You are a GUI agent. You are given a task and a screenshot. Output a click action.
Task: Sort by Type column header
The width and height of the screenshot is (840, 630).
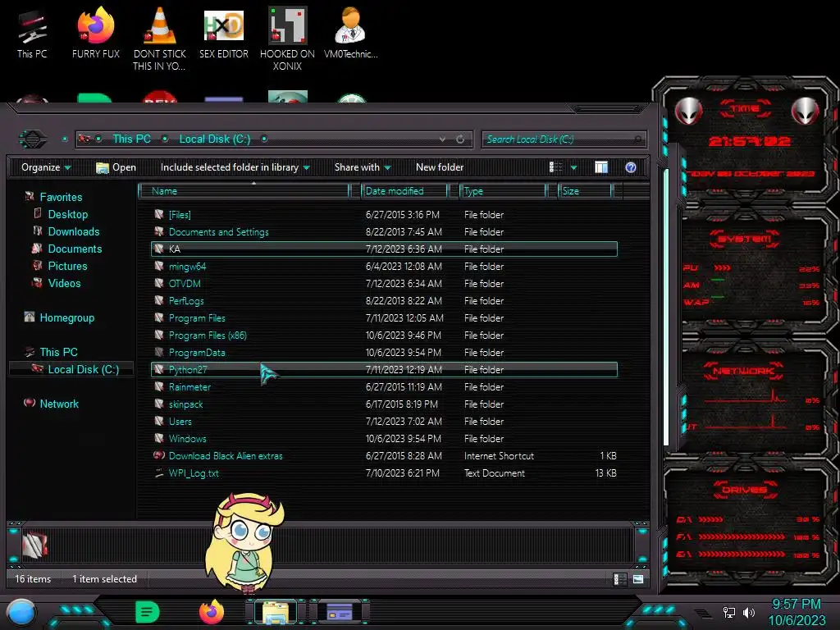click(x=503, y=190)
